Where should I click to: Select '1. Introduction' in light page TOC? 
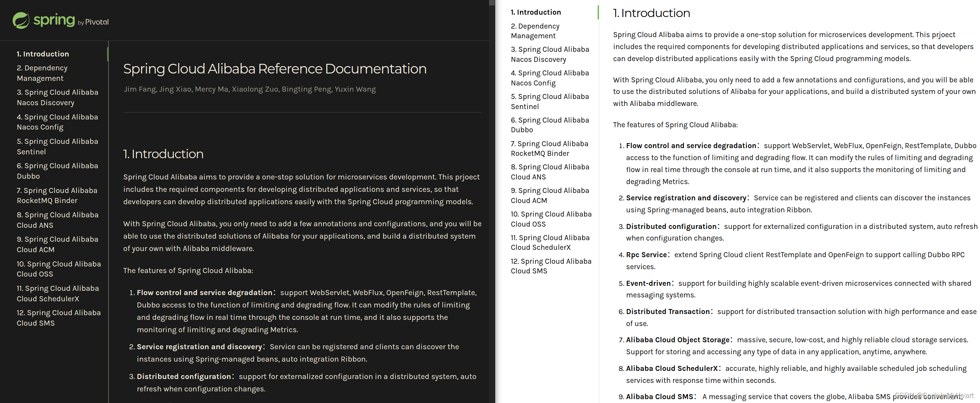click(x=536, y=12)
